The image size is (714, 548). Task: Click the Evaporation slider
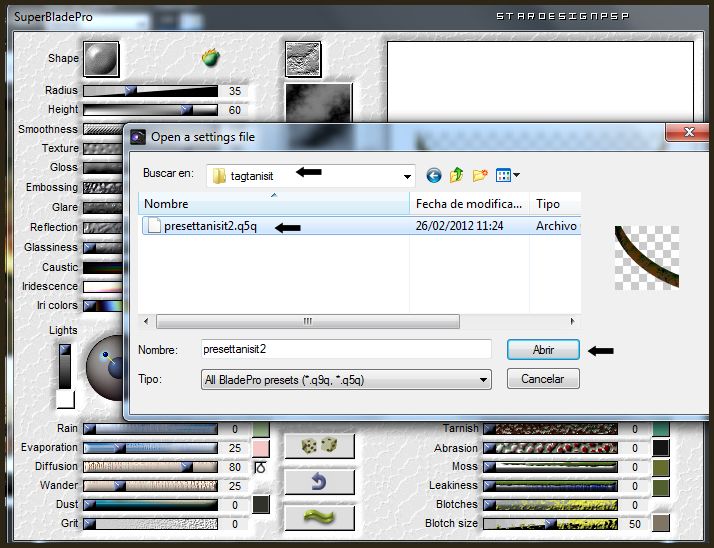[150, 448]
